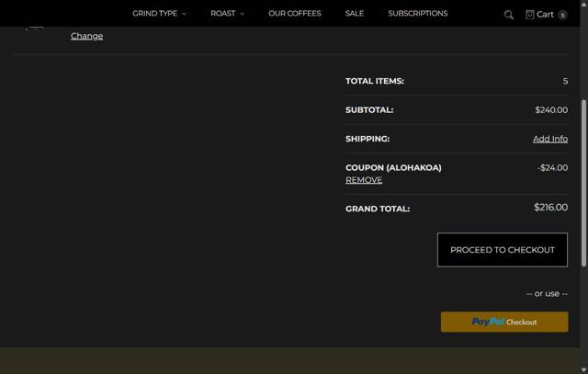Image resolution: width=588 pixels, height=374 pixels.
Task: Click the TOTAL ITEMS label
Action: (x=375, y=81)
